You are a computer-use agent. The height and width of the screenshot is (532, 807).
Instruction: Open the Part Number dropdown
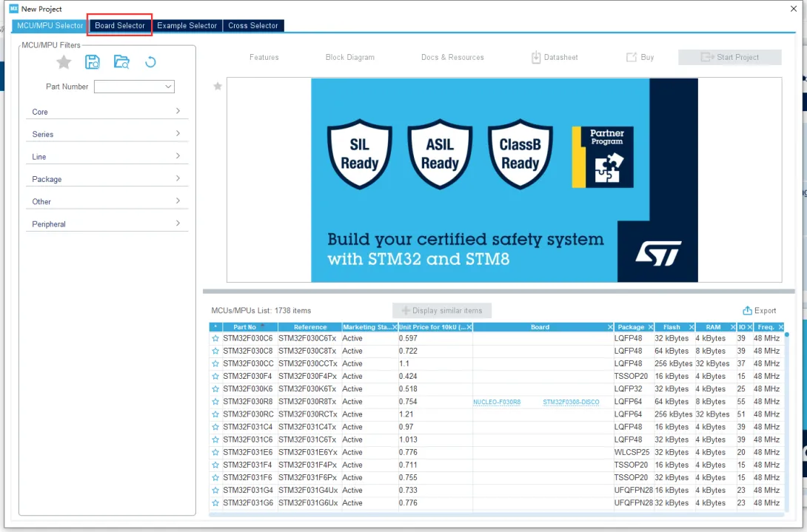click(x=168, y=87)
